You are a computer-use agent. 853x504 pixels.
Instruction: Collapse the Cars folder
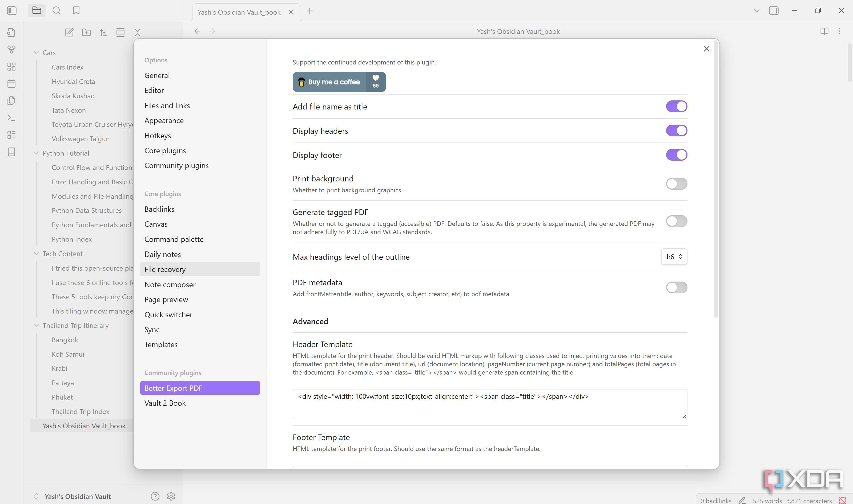(36, 53)
